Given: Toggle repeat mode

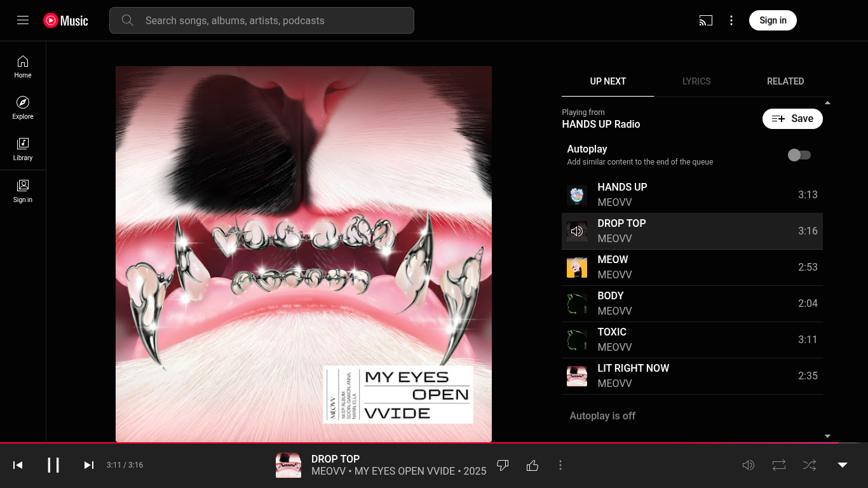Looking at the screenshot, I should pos(779,465).
